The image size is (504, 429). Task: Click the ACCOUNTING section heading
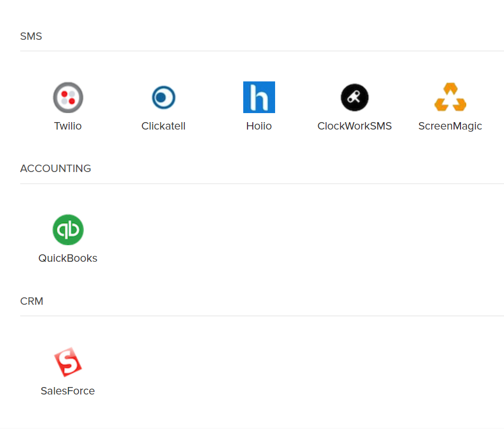[56, 169]
